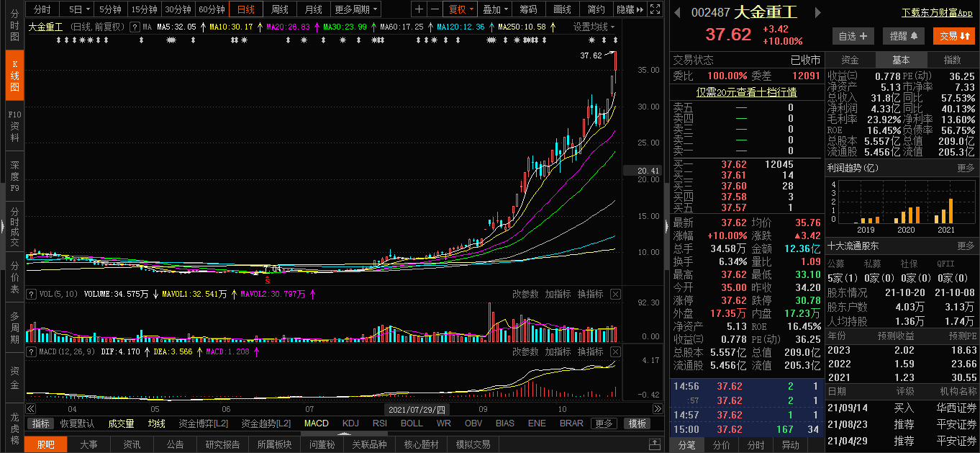Click 恢复默认 reset indicators
Viewport: 980px width, 453px height.
coord(77,423)
